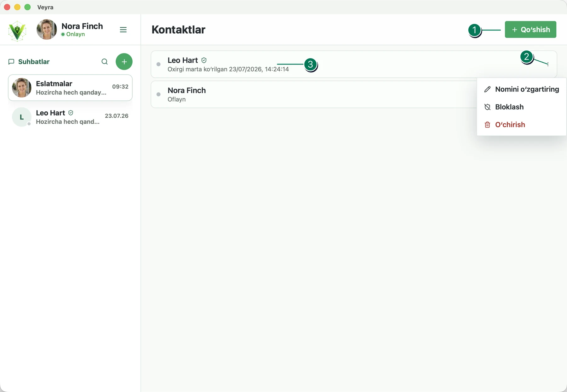
Task: Choose Nomini o'zgartiring from the menu
Action: click(x=522, y=89)
